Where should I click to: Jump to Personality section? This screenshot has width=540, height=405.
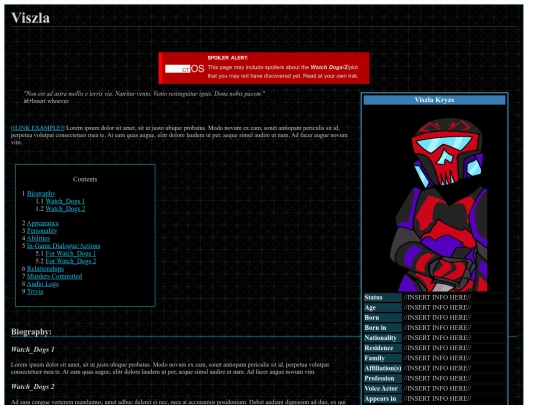(x=42, y=231)
